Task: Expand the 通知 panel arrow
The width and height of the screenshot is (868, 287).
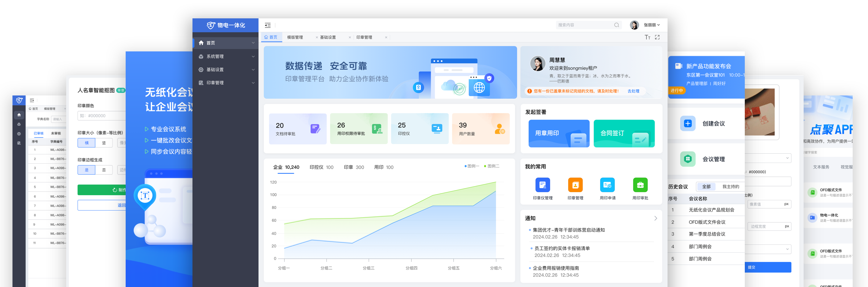Action: (655, 218)
